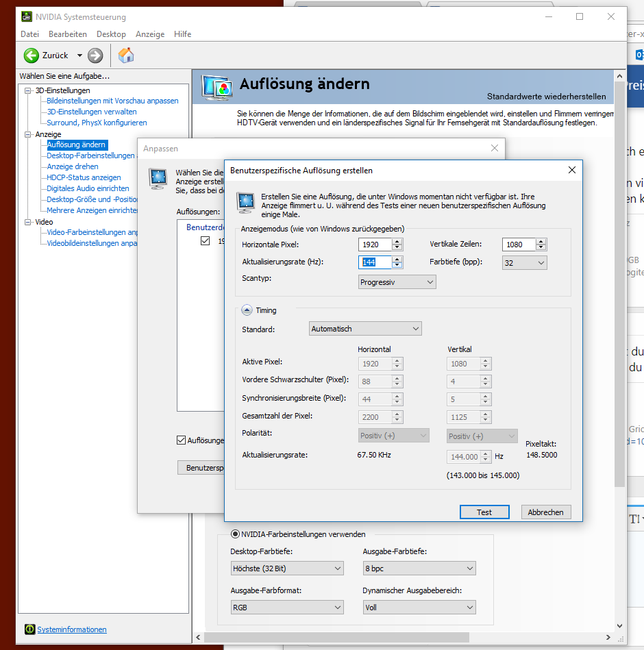The width and height of the screenshot is (644, 650).
Task: Open the Farbtiefe (bpp) dropdown
Action: [x=525, y=263]
